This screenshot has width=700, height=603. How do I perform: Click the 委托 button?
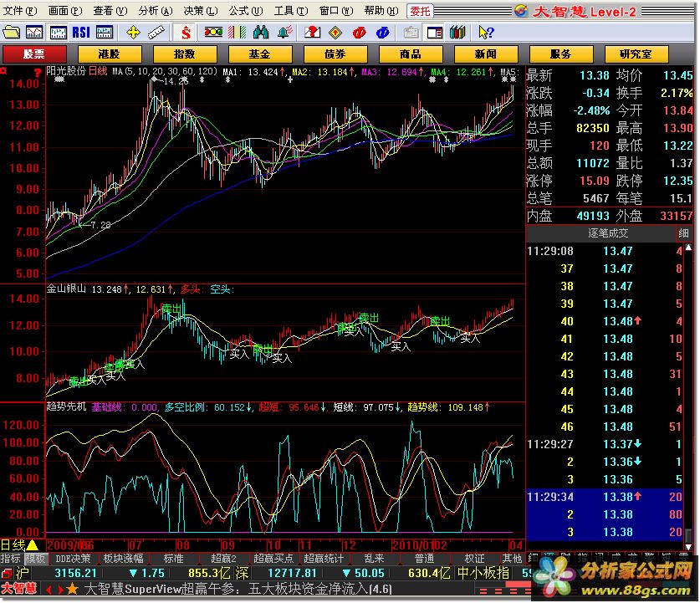[x=420, y=11]
